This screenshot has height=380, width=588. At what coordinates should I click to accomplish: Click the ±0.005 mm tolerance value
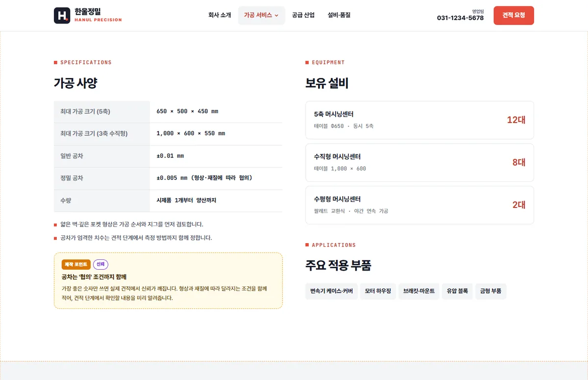pyautogui.click(x=204, y=178)
